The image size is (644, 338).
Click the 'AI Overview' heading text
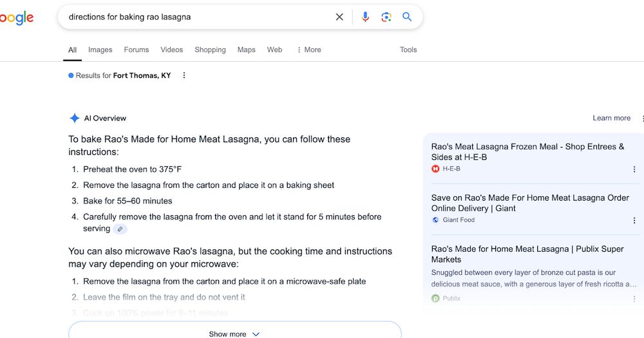click(x=105, y=118)
